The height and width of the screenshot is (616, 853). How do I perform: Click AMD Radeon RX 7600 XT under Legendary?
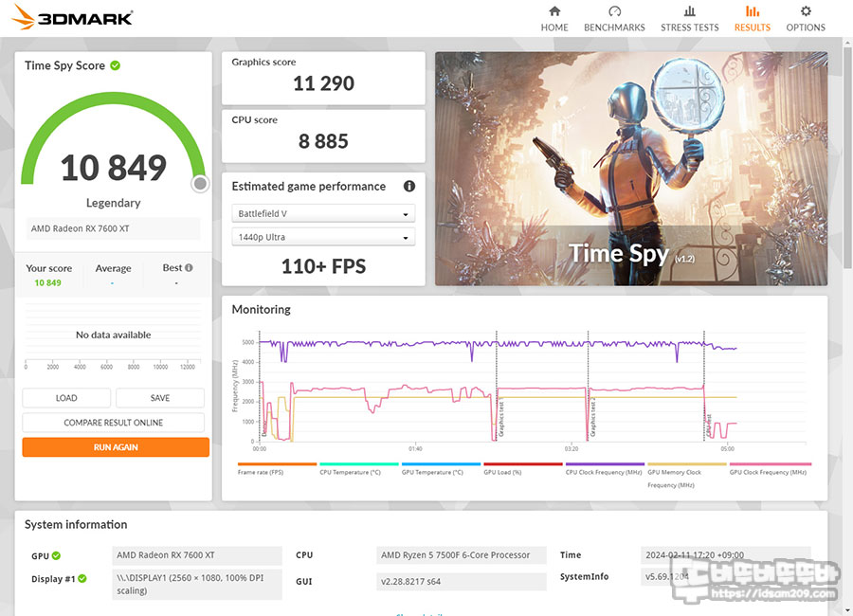pyautogui.click(x=113, y=228)
